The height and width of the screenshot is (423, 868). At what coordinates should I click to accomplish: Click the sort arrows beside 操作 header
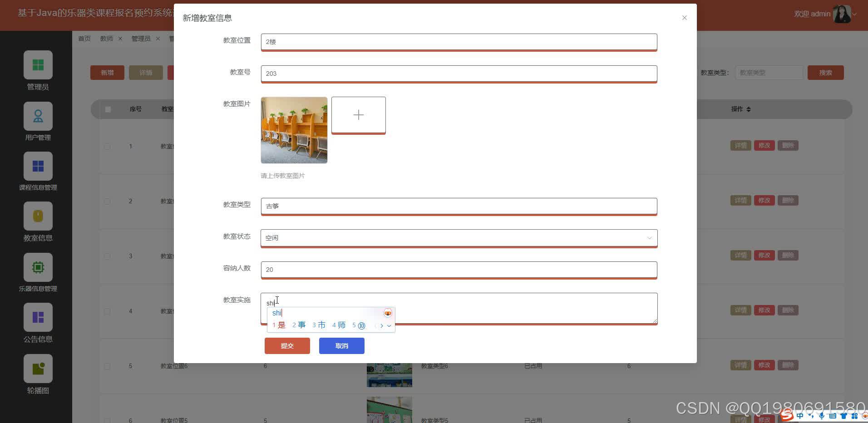point(749,109)
